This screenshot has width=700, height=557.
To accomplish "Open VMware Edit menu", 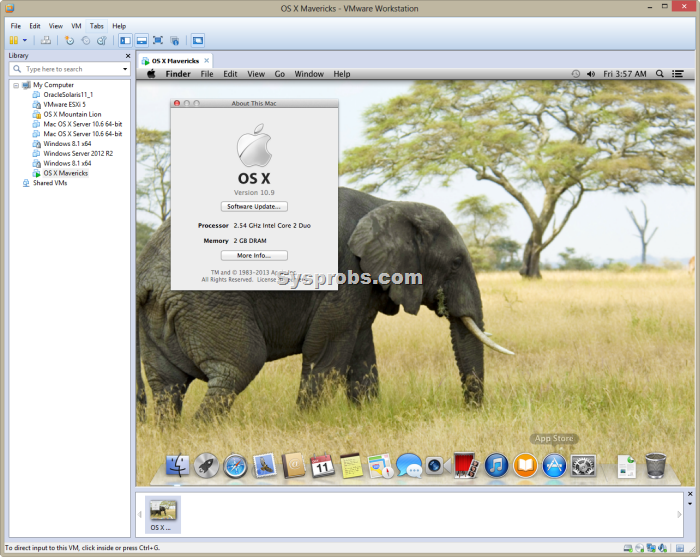I will (x=35, y=26).
